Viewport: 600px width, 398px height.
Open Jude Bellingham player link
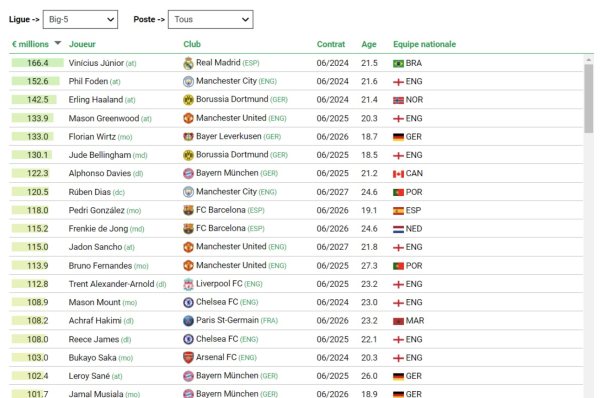click(99, 155)
